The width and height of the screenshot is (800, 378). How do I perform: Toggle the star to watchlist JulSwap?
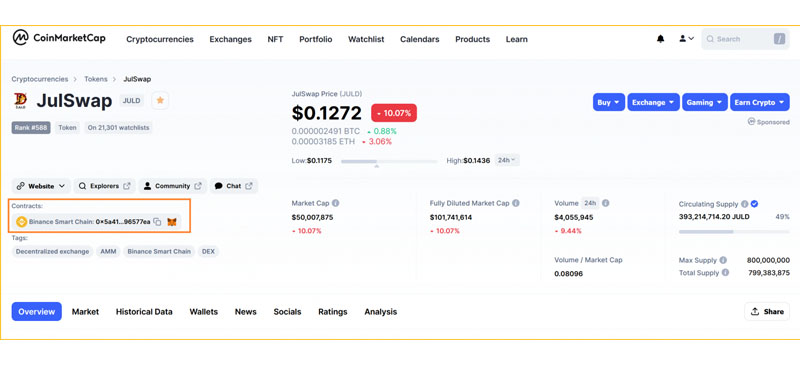pos(160,100)
